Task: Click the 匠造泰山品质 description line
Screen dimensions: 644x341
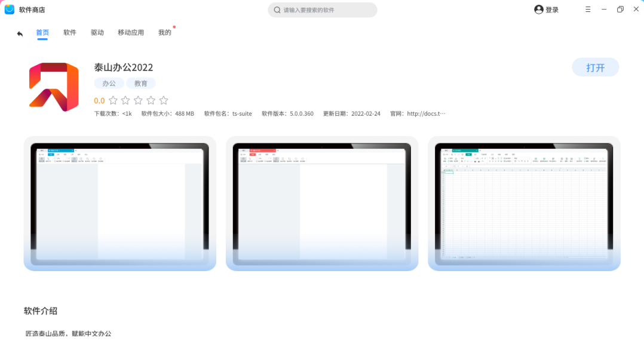Action: (68, 334)
